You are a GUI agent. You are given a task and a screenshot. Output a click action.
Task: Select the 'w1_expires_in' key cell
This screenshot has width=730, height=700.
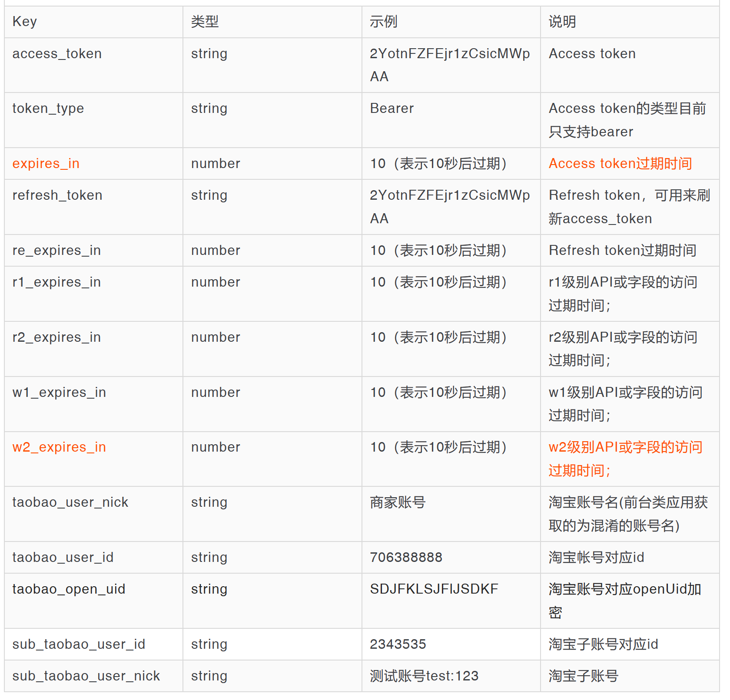[x=93, y=404]
